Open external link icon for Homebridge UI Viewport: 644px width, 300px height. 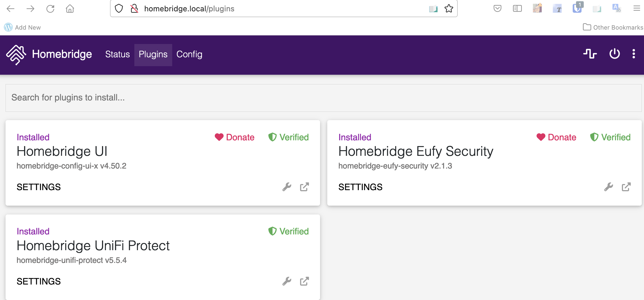pyautogui.click(x=304, y=187)
